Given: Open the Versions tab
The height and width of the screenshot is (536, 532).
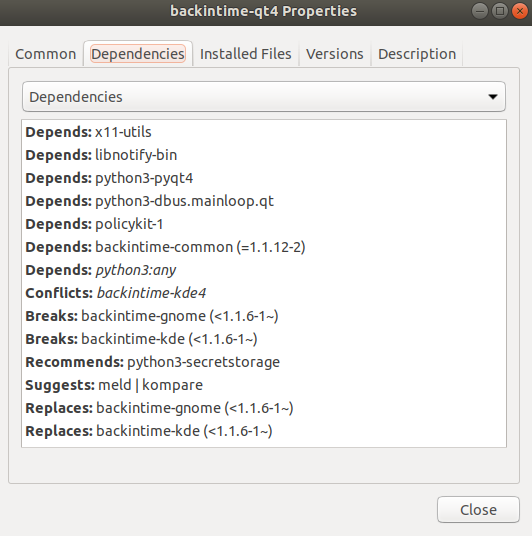Looking at the screenshot, I should click(x=334, y=54).
